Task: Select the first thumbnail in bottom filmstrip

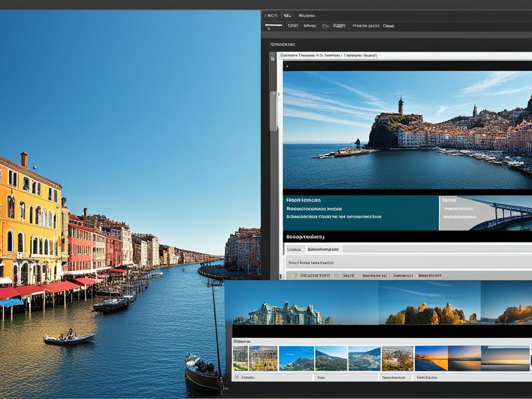Action: pos(240,358)
